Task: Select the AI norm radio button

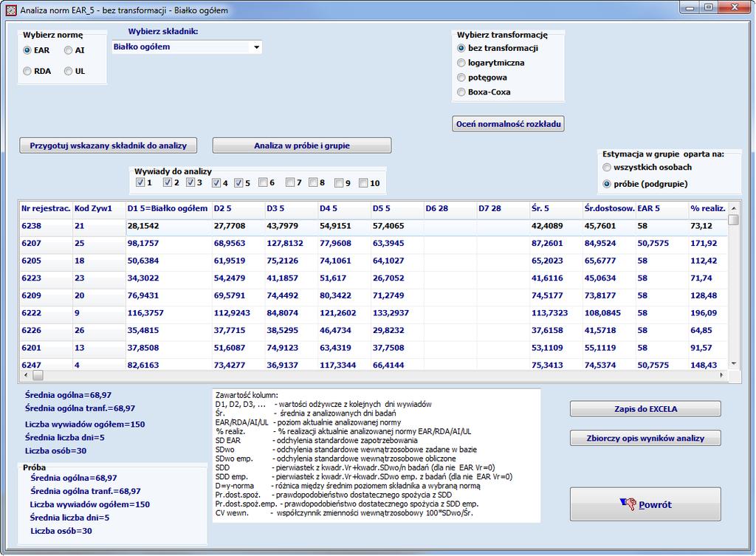Action: tap(69, 50)
